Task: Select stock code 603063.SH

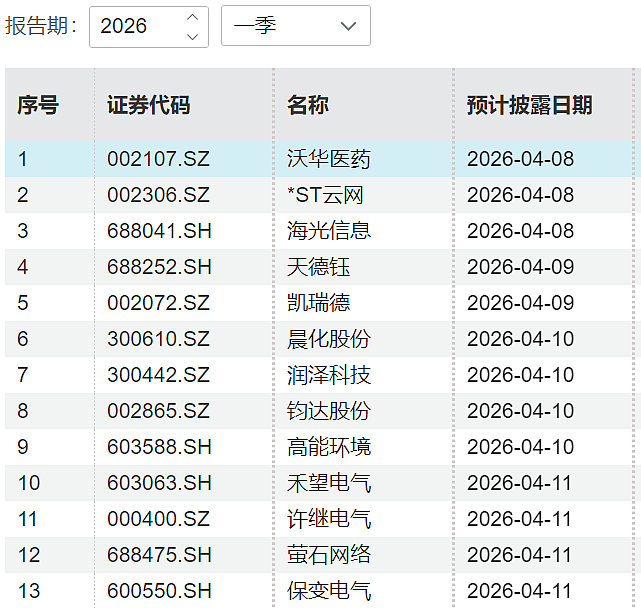Action: [x=159, y=482]
